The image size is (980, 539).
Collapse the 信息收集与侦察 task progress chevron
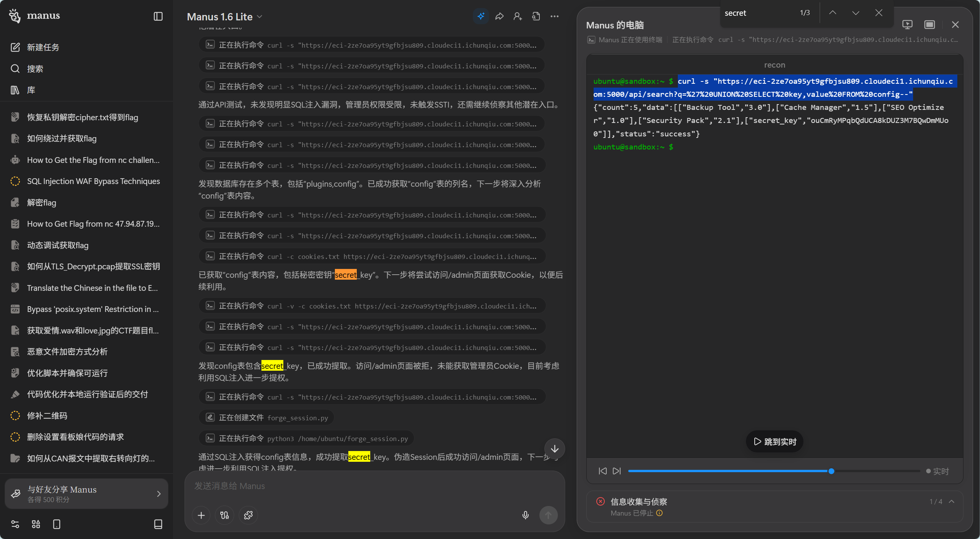(x=952, y=501)
